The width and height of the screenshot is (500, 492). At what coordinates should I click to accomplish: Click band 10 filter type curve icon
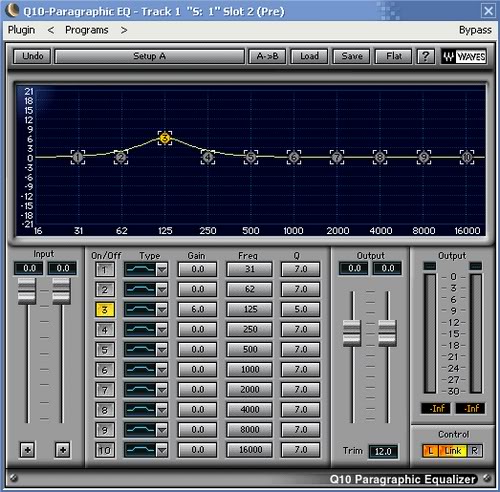pos(140,450)
